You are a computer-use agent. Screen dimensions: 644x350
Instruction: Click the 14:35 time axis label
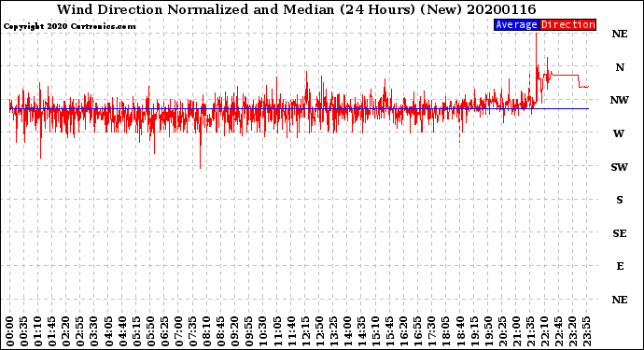(x=361, y=331)
